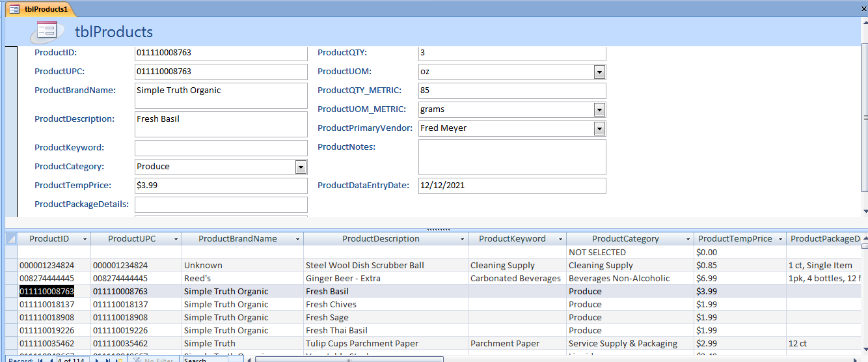868x362 pixels.
Task: Click the form's vertical scrollbar down arrow
Action: click(x=864, y=211)
